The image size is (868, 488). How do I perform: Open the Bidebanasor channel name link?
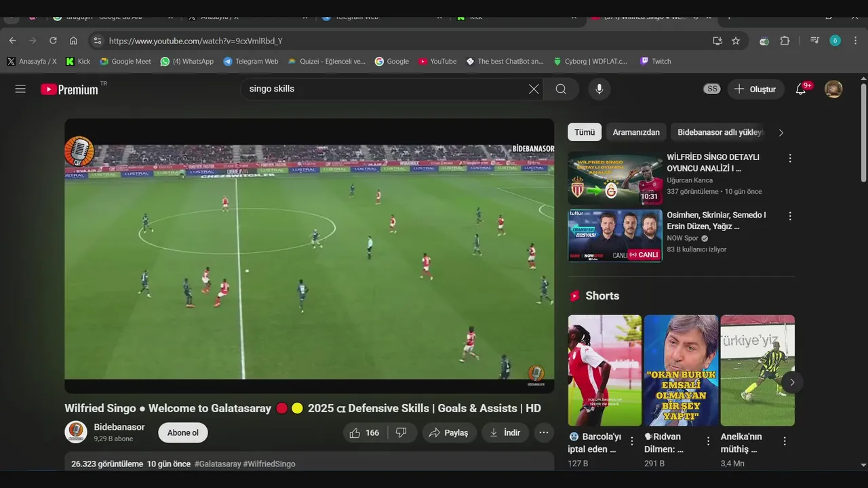[x=119, y=427]
